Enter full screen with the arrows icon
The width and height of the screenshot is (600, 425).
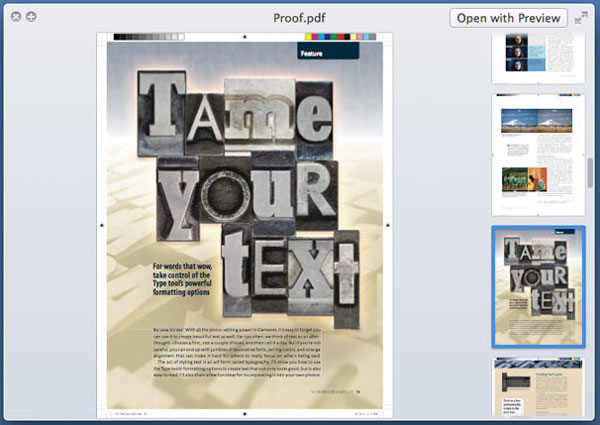(581, 18)
